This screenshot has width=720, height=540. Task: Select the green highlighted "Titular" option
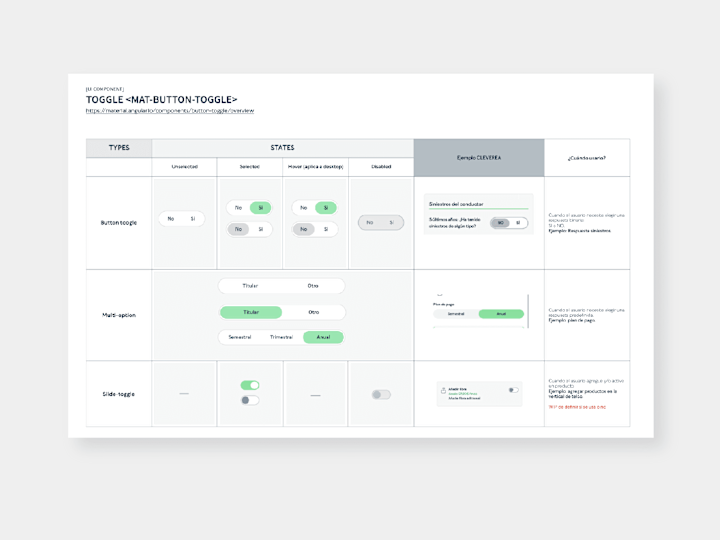(x=251, y=312)
